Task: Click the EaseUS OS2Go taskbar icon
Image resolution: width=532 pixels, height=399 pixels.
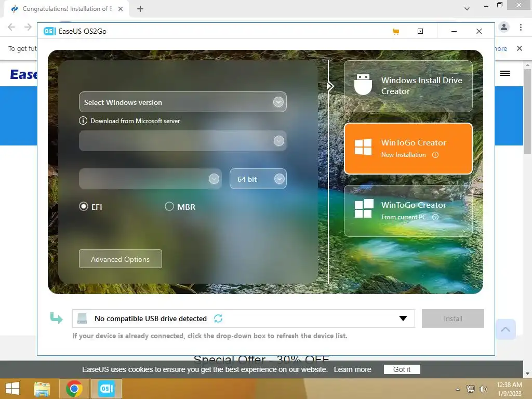Action: 107,389
